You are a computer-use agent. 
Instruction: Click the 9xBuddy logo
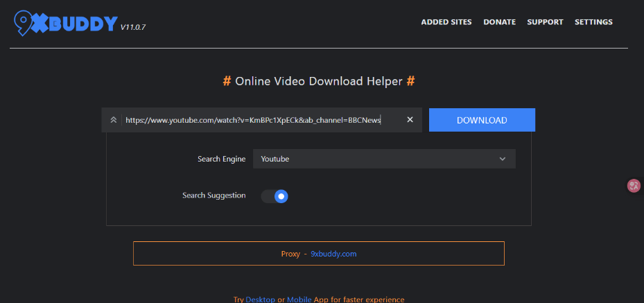(x=66, y=23)
